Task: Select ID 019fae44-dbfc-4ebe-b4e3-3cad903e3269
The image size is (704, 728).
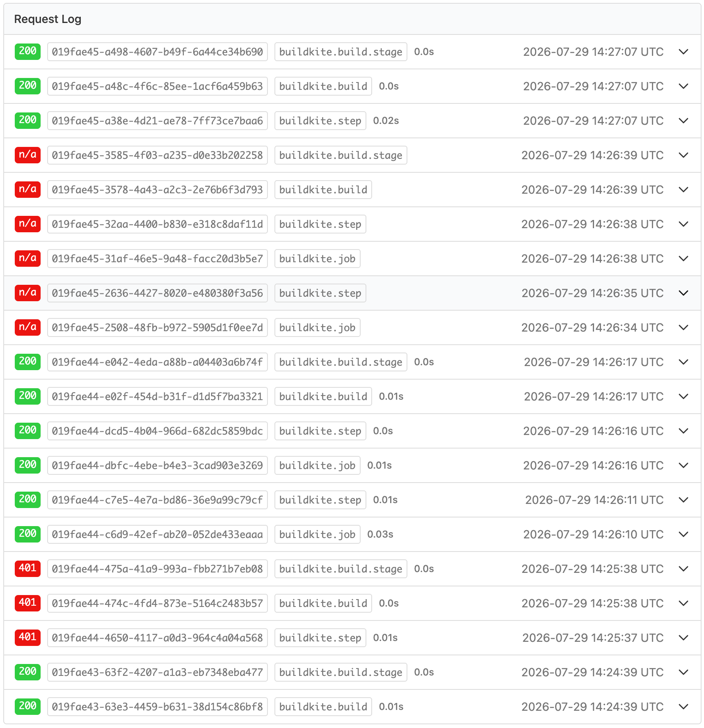Action: (158, 465)
